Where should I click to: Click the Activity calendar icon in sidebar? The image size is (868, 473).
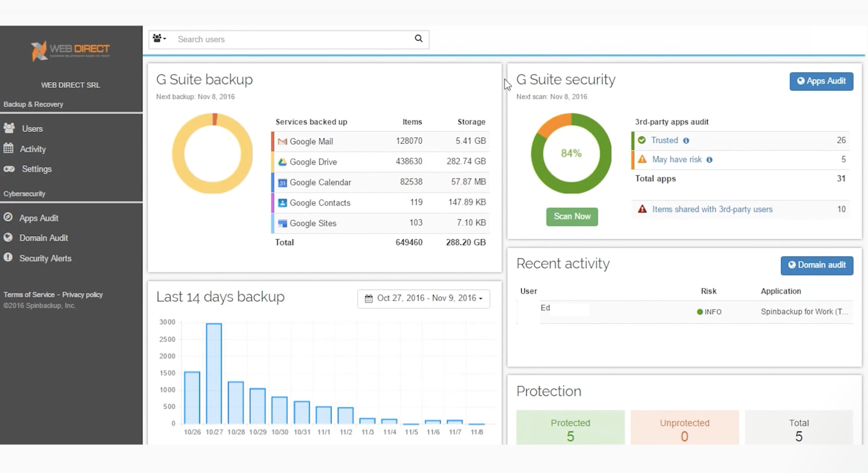tap(8, 148)
